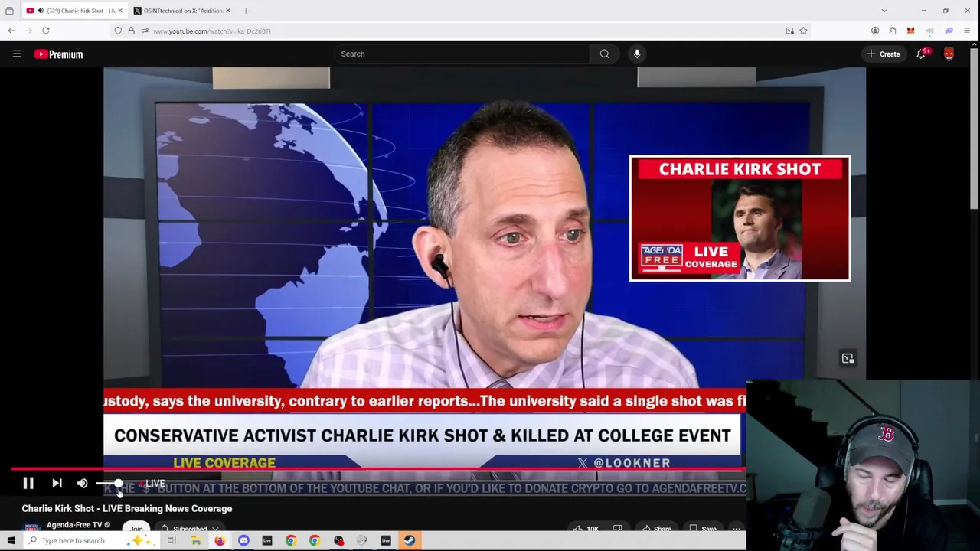List all tabs dropdown arrow
The height and width of the screenshot is (551, 980).
[884, 11]
